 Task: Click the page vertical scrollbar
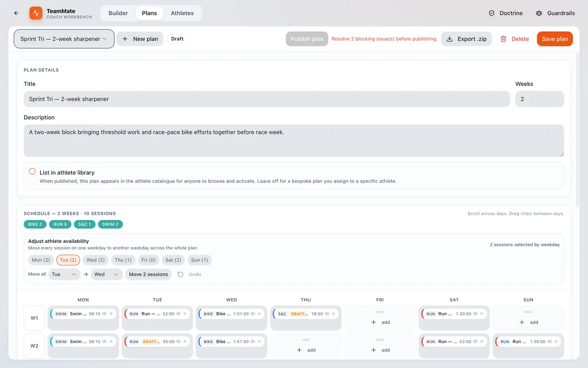577,130
